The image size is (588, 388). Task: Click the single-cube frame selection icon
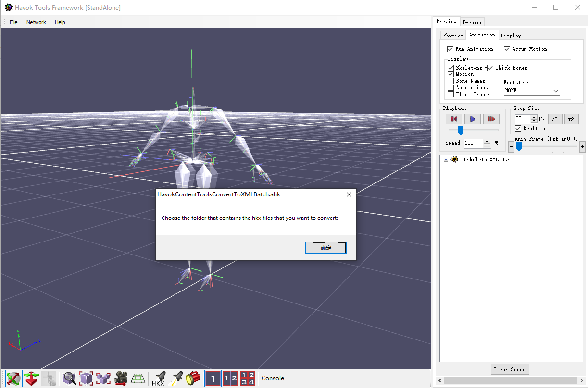[x=87, y=378]
